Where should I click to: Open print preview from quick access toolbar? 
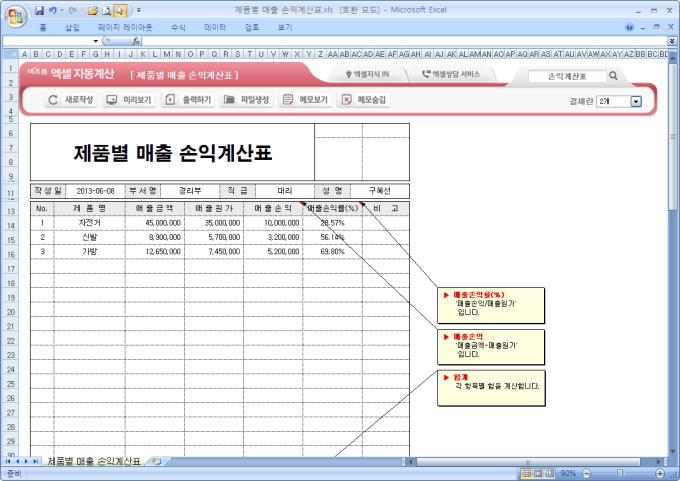(107, 10)
